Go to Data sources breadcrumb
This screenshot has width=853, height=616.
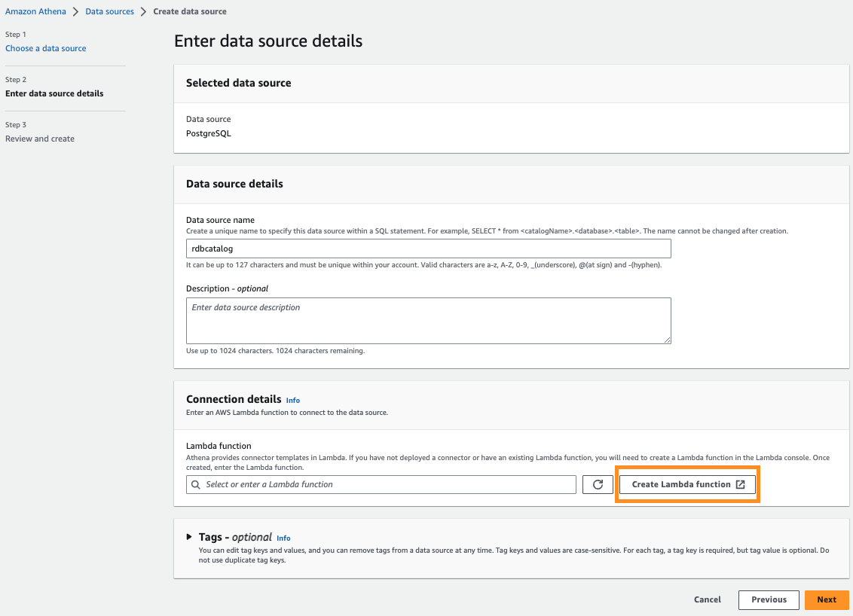(109, 11)
